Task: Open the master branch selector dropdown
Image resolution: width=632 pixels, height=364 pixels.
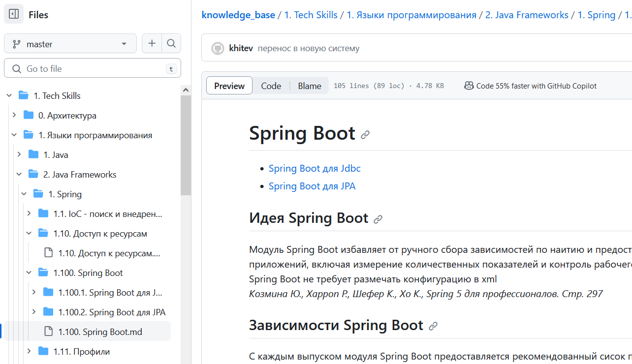Action: (x=70, y=44)
